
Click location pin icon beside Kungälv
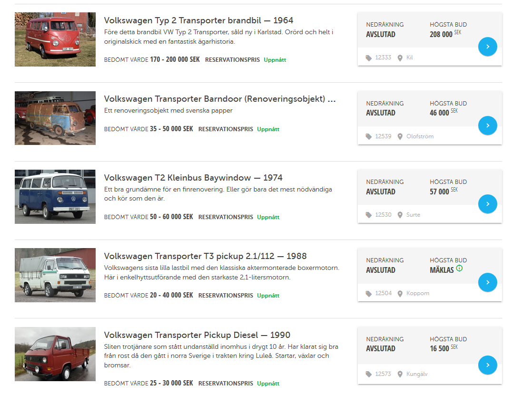[400, 374]
